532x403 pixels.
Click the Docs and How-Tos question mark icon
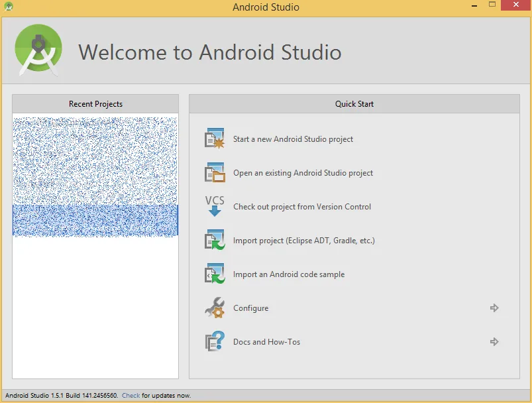click(x=215, y=341)
